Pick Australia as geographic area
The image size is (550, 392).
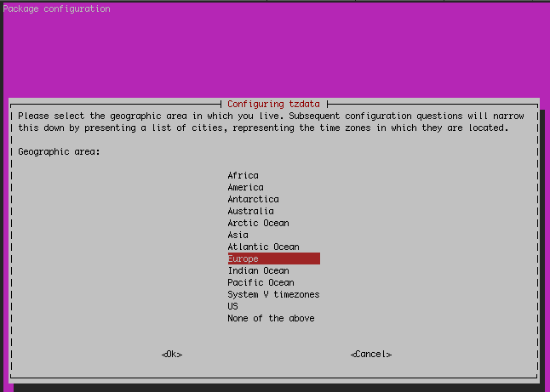[250, 211]
